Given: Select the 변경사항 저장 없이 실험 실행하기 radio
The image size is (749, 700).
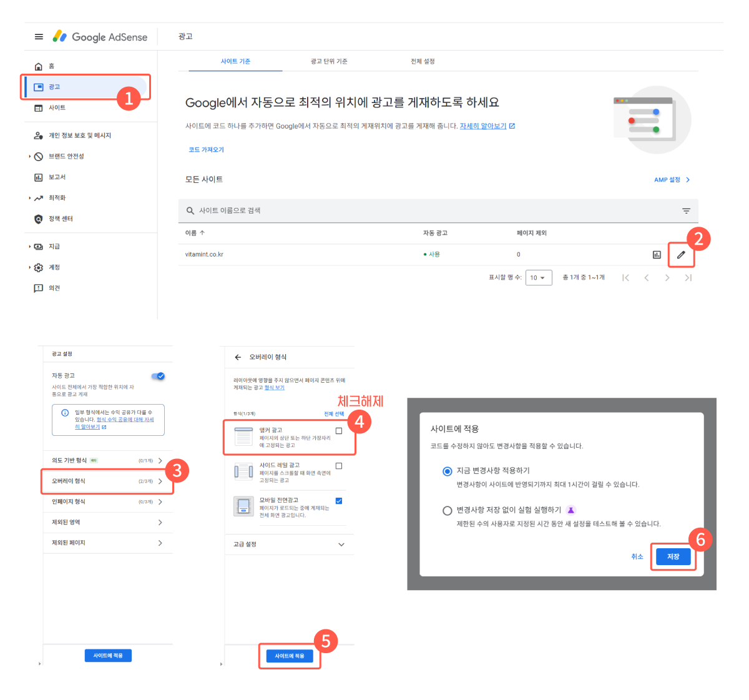Looking at the screenshot, I should 448,510.
